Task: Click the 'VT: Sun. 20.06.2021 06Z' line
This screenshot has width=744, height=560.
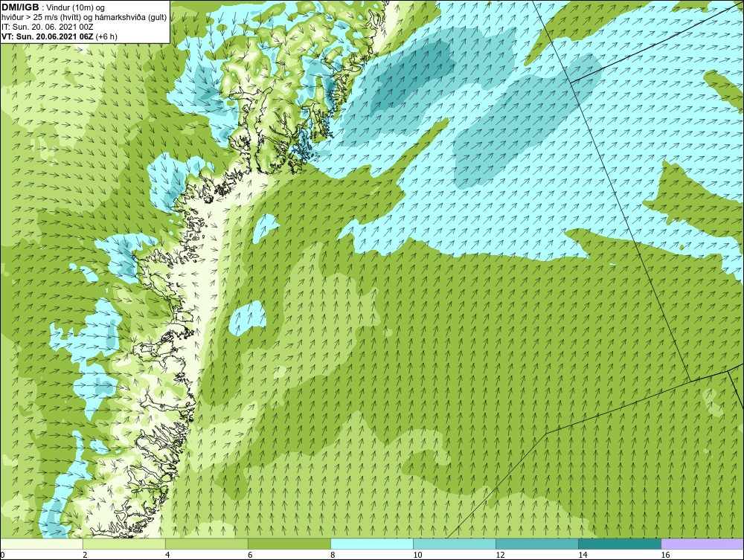Action: tap(60, 36)
